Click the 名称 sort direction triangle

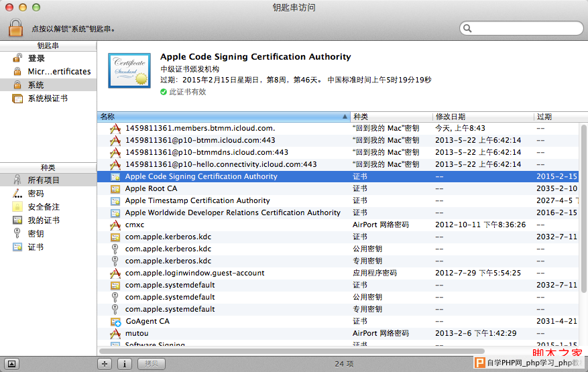tap(345, 117)
